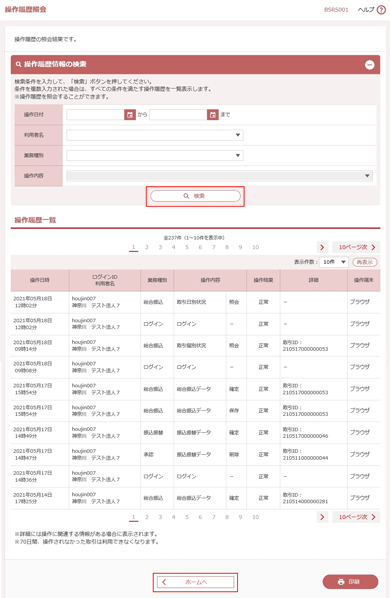Collapse the 操作履歴情報の検索 panel with minus icon
The height and width of the screenshot is (598, 390).
click(369, 65)
